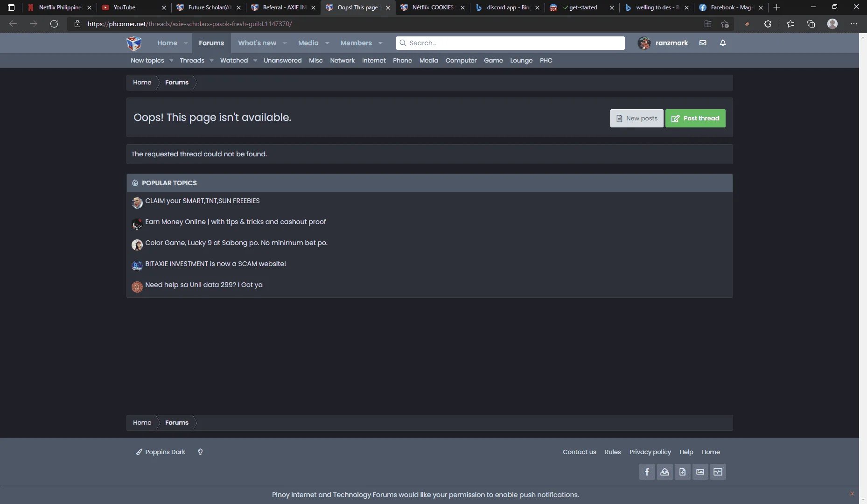Expand the Members dropdown arrow
The image size is (867, 504).
[380, 43]
